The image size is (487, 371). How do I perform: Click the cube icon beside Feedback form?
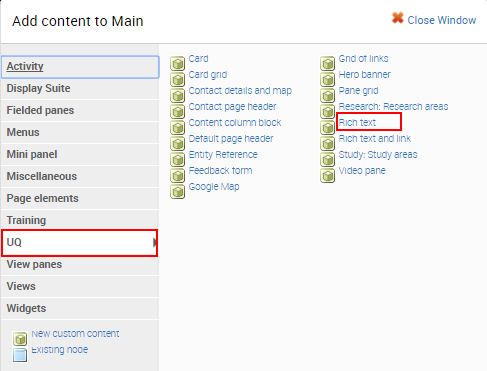[177, 175]
